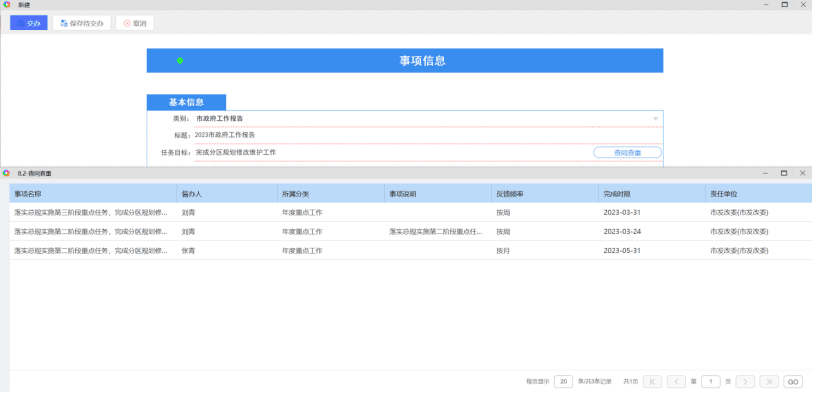Click 按周 in the 2023-03-24 row
The height and width of the screenshot is (393, 813).
click(503, 231)
